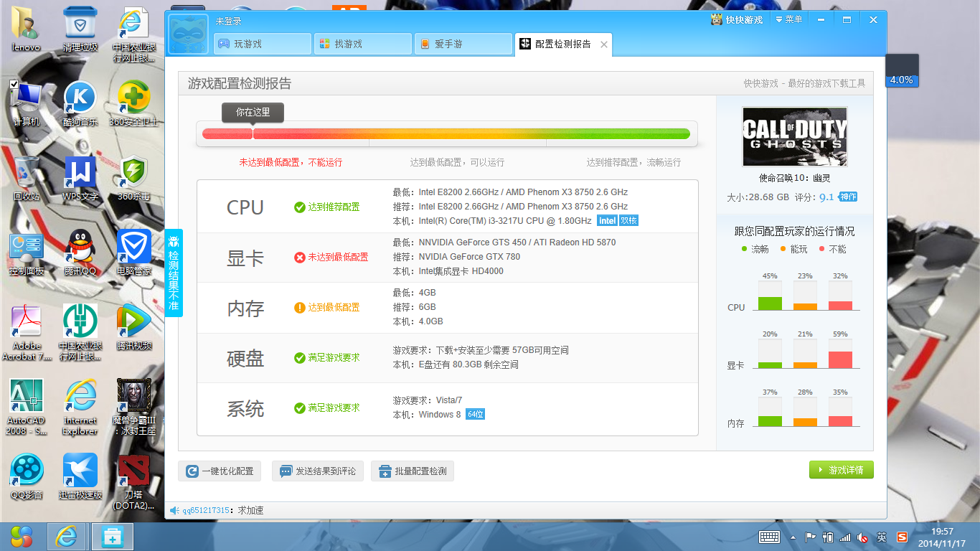Open the 回收站 recycle bin
980x551 pixels.
point(27,177)
